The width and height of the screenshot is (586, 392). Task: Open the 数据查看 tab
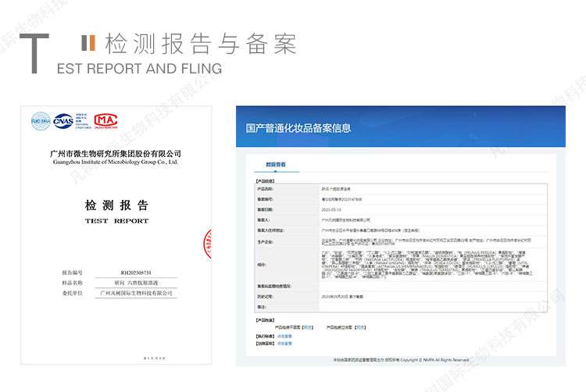[x=276, y=165]
